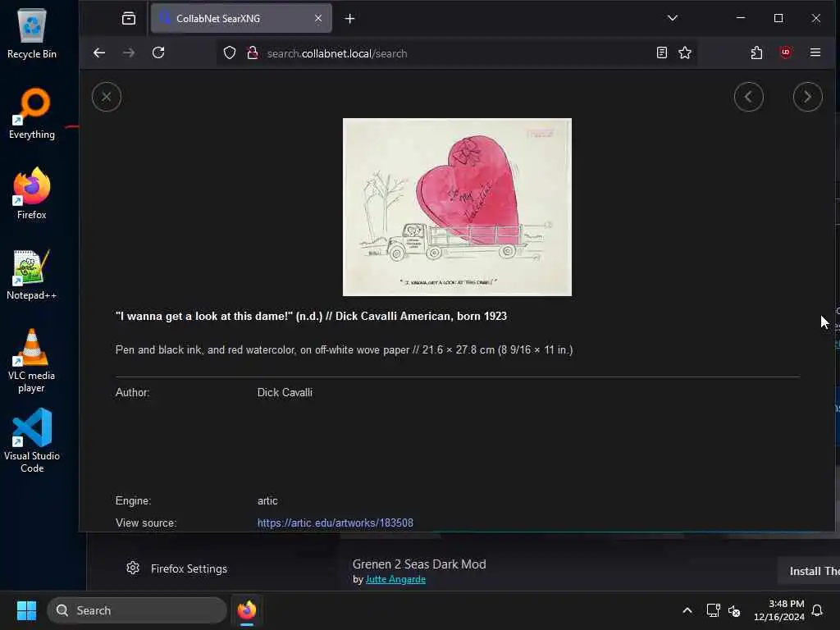The image size is (840, 630).
Task: Show hidden system tray icons
Action: pyautogui.click(x=687, y=610)
